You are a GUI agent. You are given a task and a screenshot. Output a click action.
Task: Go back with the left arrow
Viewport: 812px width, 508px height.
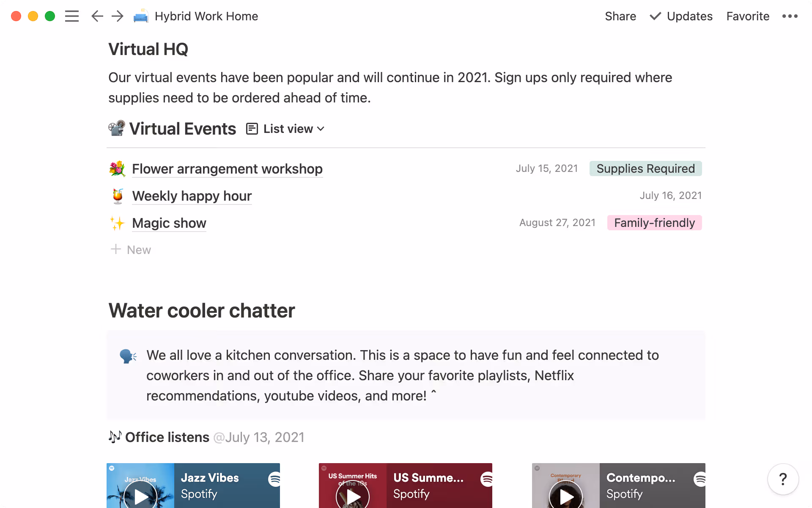pyautogui.click(x=97, y=16)
